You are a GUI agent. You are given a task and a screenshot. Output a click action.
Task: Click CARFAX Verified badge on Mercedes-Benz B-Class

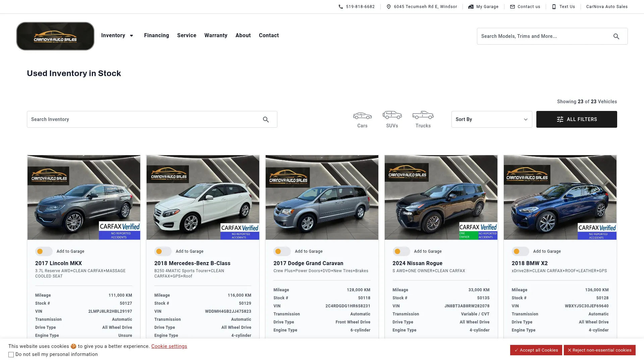point(239,231)
